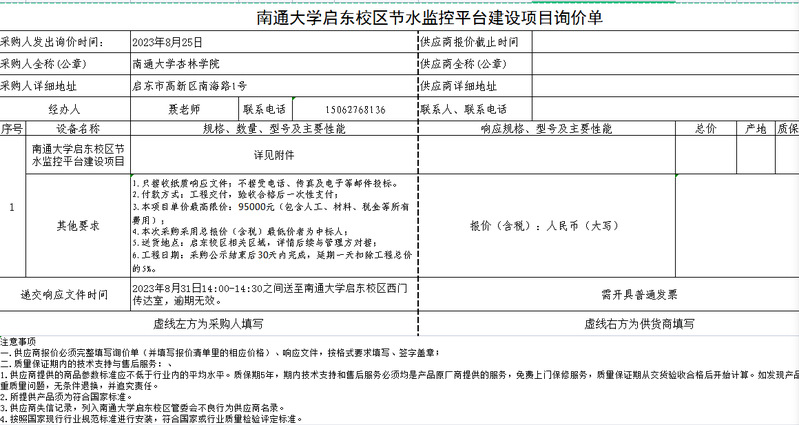Select the phone number cell 15062768136
The height and width of the screenshot is (425, 799).
point(355,109)
